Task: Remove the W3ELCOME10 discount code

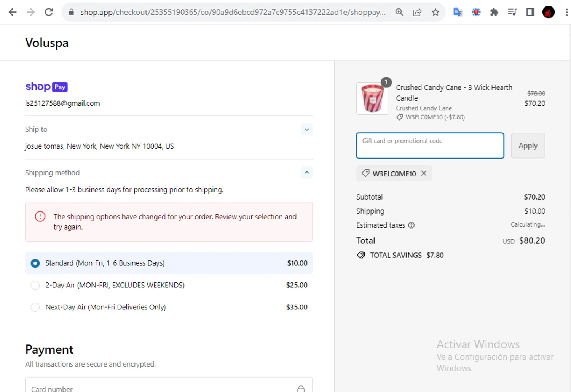Action: [424, 173]
